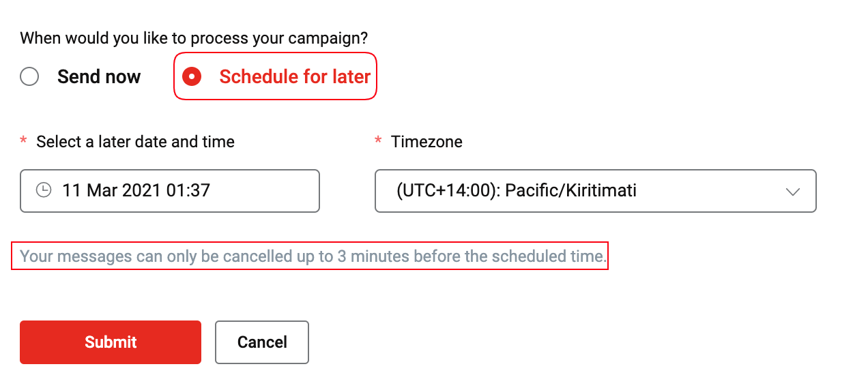This screenshot has height=373, width=868.
Task: Click the chevron arrow in Timezone box
Action: click(x=793, y=192)
